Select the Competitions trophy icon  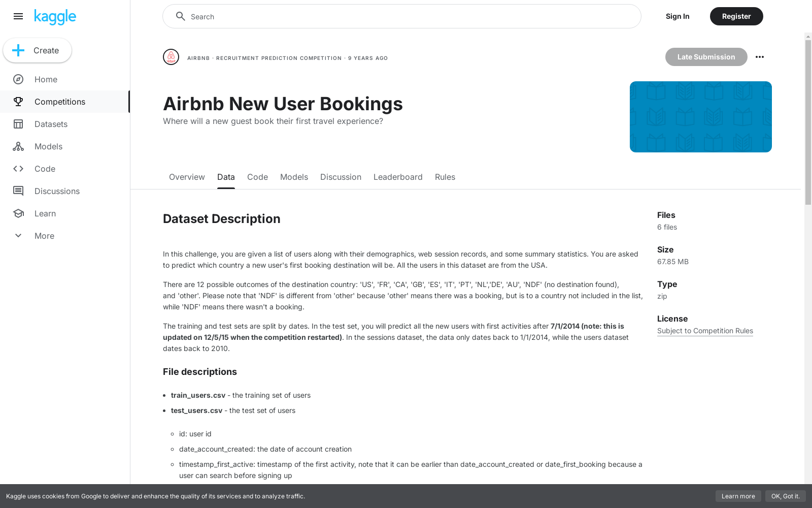[18, 102]
